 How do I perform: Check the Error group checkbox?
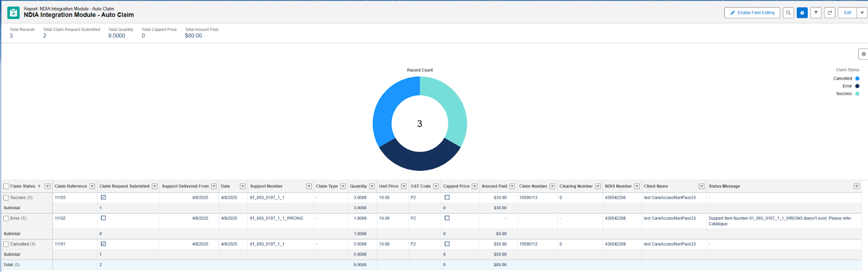[x=6, y=218]
